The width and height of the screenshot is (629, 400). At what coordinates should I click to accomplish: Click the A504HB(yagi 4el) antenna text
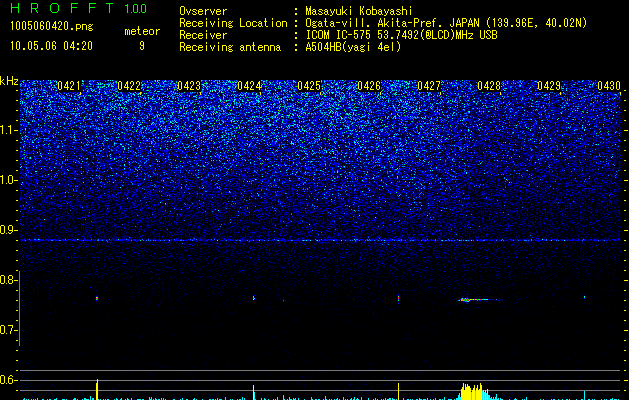click(x=353, y=47)
